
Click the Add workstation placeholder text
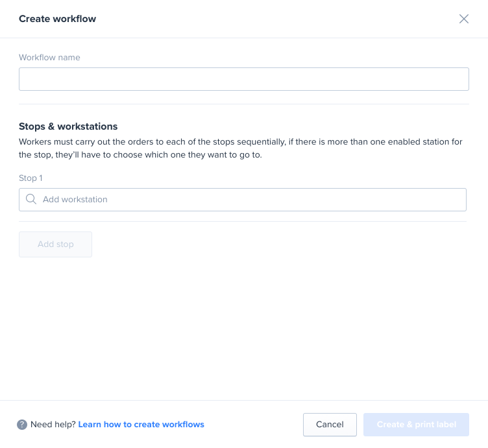75,200
